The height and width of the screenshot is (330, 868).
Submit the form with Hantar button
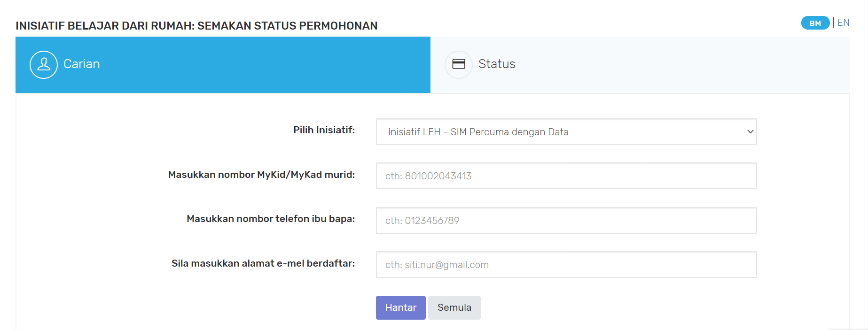tap(401, 308)
